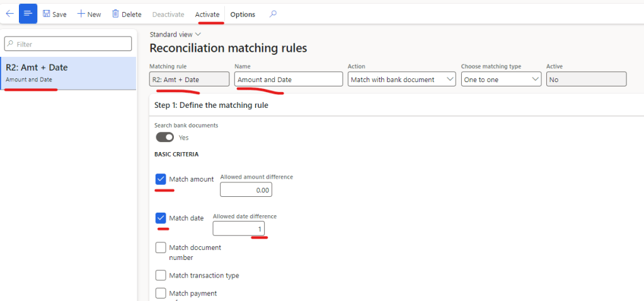Click the Save disk icon

click(47, 14)
